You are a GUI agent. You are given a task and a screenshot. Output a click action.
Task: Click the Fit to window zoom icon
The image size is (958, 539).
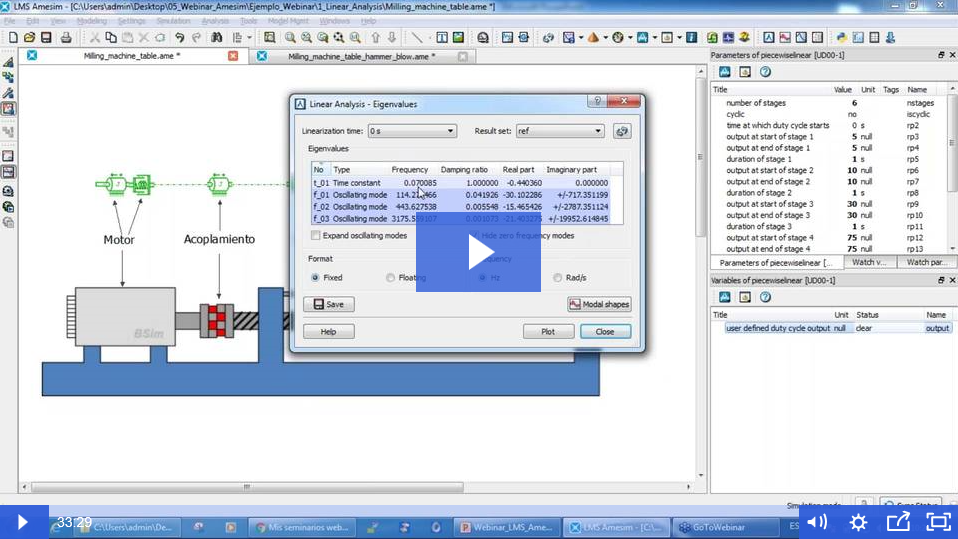(x=339, y=37)
